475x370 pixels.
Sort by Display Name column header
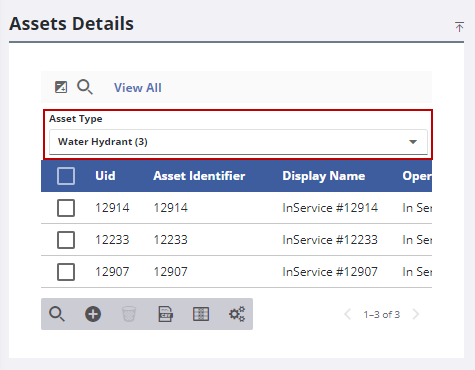[324, 176]
